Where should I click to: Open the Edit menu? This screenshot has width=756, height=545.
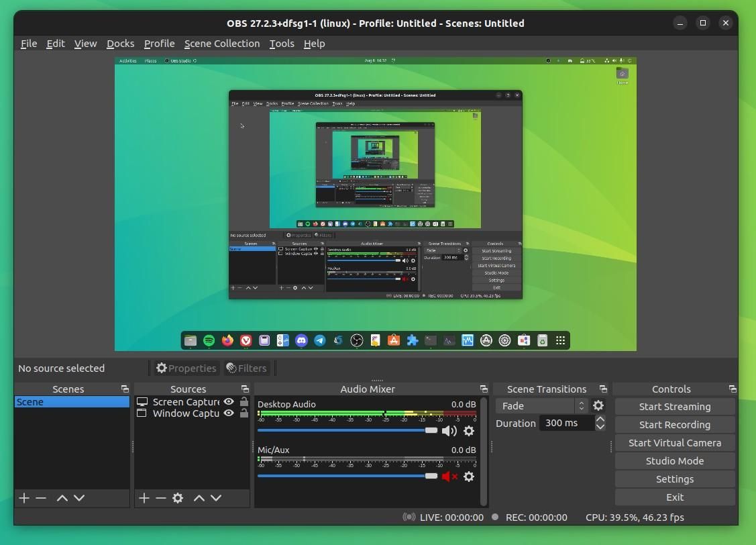pyautogui.click(x=56, y=44)
